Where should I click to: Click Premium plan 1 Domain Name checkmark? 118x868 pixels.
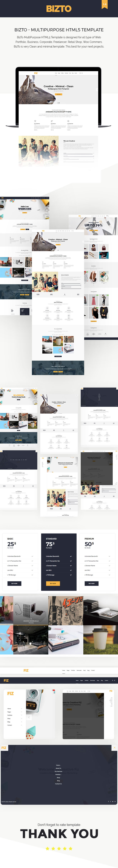[109, 566]
